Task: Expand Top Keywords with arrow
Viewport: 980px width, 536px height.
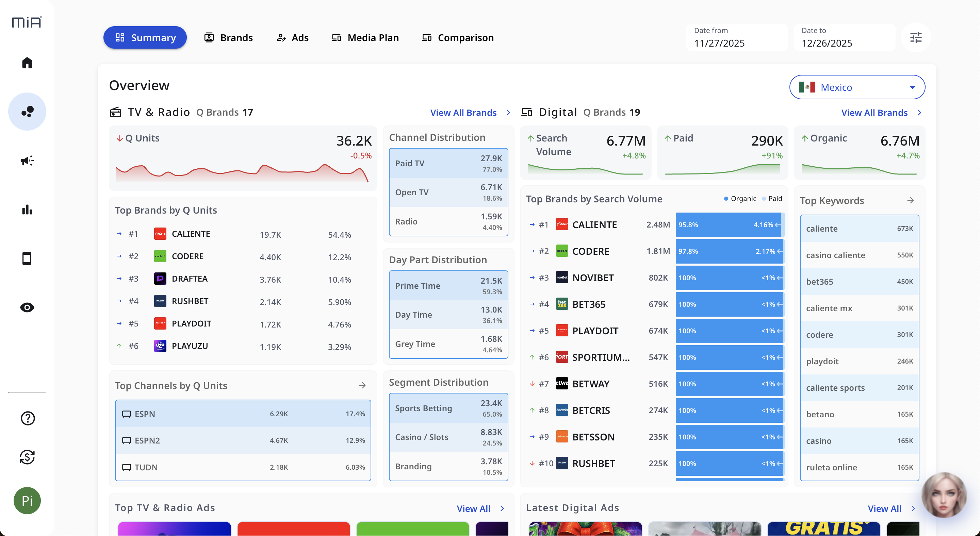Action: (x=910, y=200)
